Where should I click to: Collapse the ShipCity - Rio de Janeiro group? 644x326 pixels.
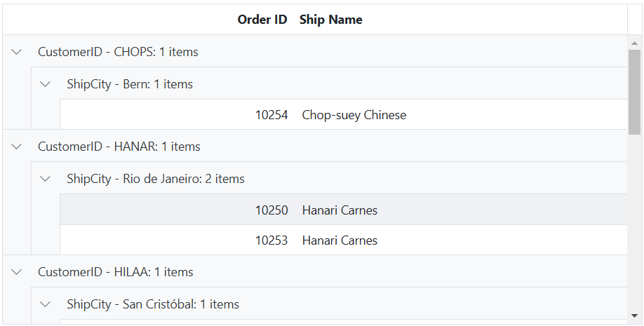tap(45, 179)
